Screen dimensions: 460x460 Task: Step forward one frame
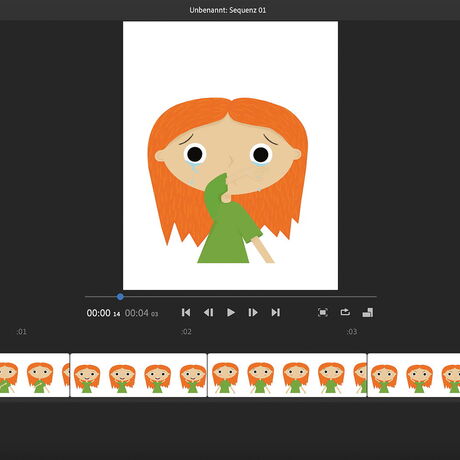[x=253, y=312]
